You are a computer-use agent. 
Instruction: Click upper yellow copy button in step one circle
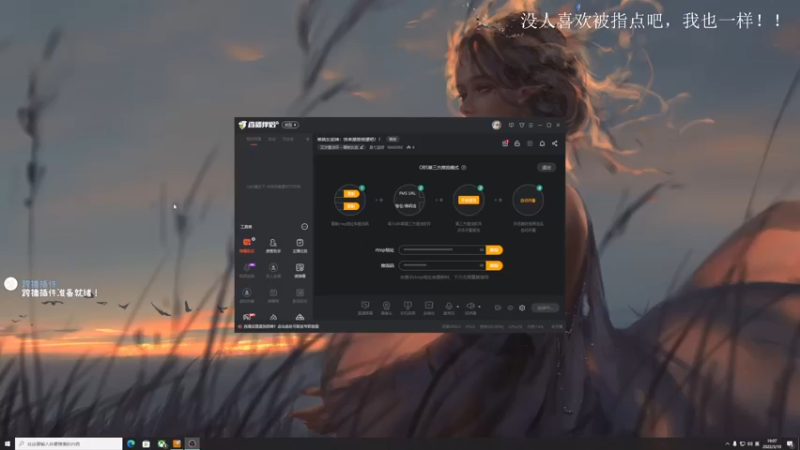[x=351, y=194]
